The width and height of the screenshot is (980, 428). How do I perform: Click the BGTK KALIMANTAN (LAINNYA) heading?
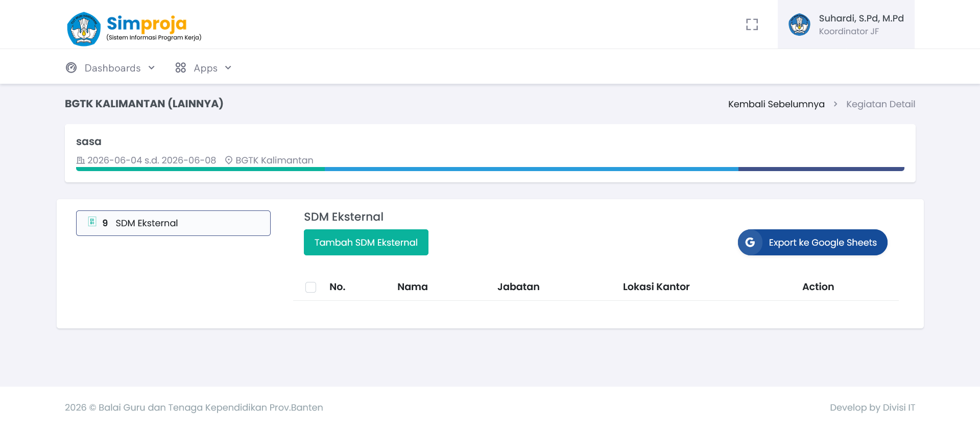point(144,104)
